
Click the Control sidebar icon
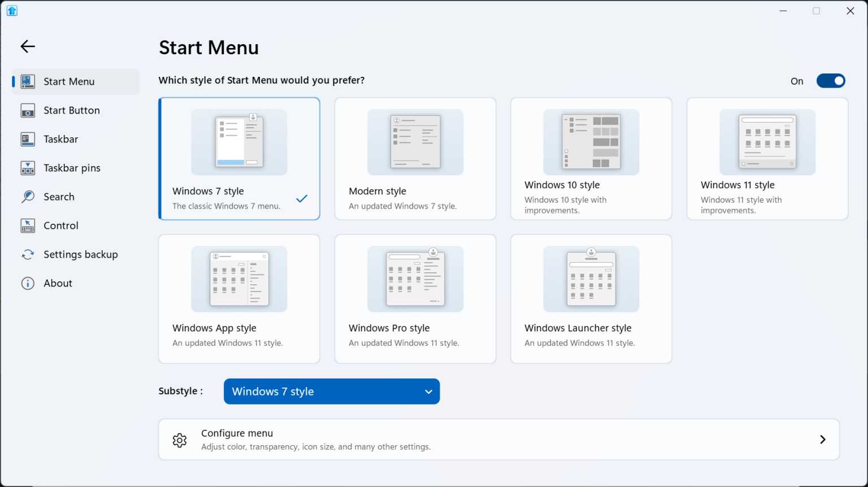(x=27, y=225)
